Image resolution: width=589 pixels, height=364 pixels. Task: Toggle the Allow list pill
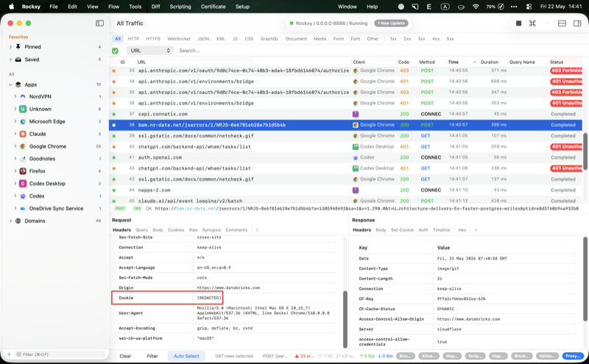(428, 356)
